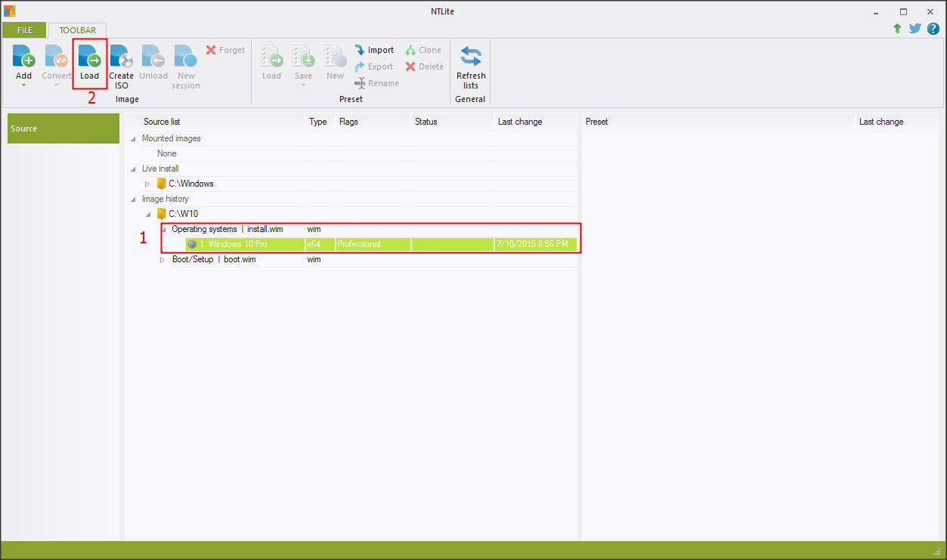Viewport: 947px width, 560px height.
Task: Open the Twitter bird icon link
Action: click(x=915, y=29)
